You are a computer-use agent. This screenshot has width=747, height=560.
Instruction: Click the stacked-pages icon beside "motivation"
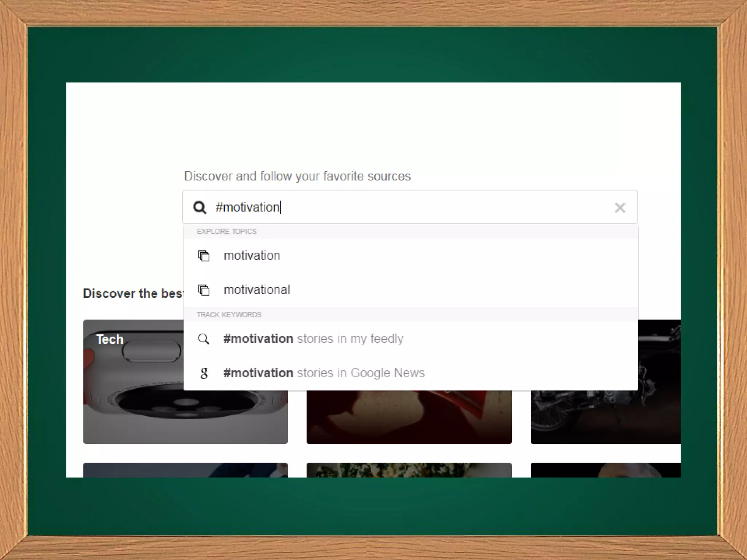[x=204, y=256]
